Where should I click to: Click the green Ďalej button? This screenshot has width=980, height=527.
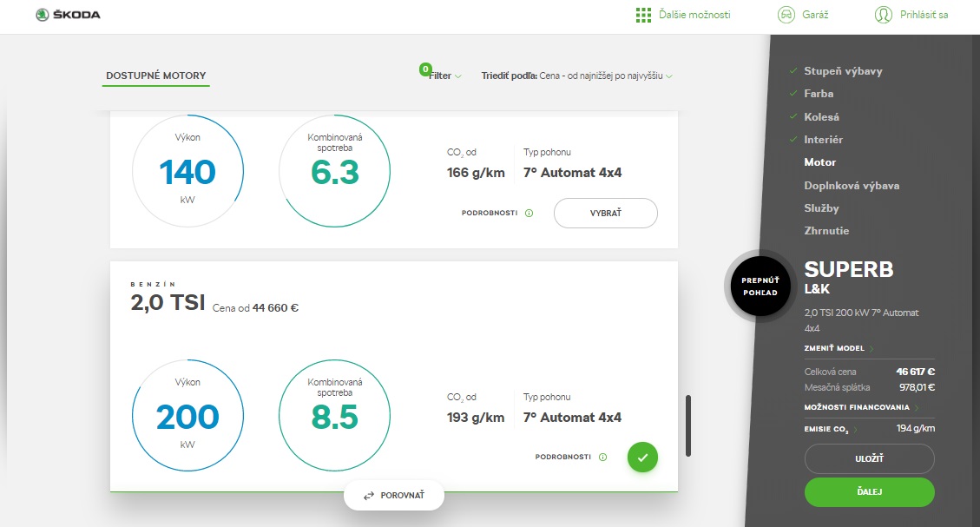(x=870, y=492)
